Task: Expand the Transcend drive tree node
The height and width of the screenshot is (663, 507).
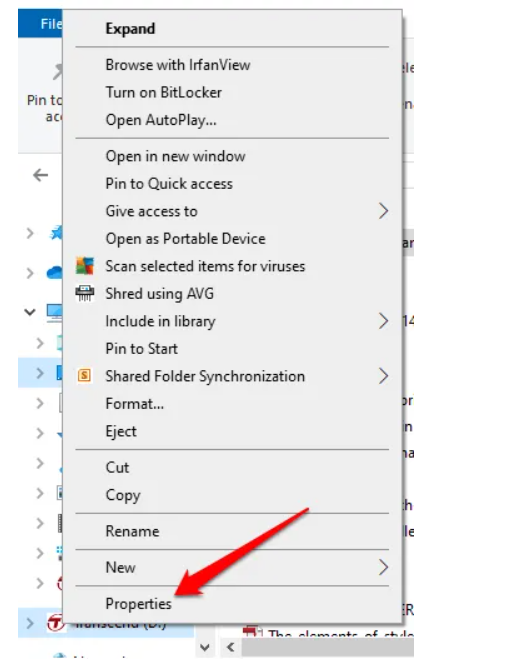Action: coord(30,623)
